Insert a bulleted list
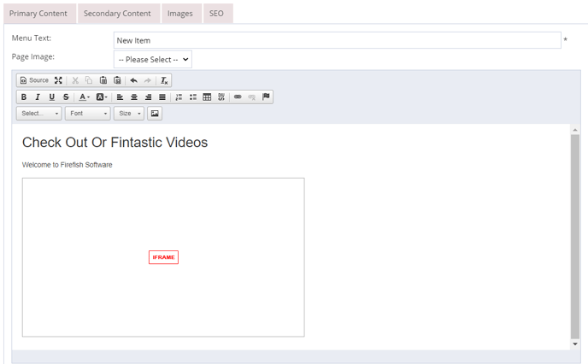This screenshot has height=364, width=588. coord(193,97)
